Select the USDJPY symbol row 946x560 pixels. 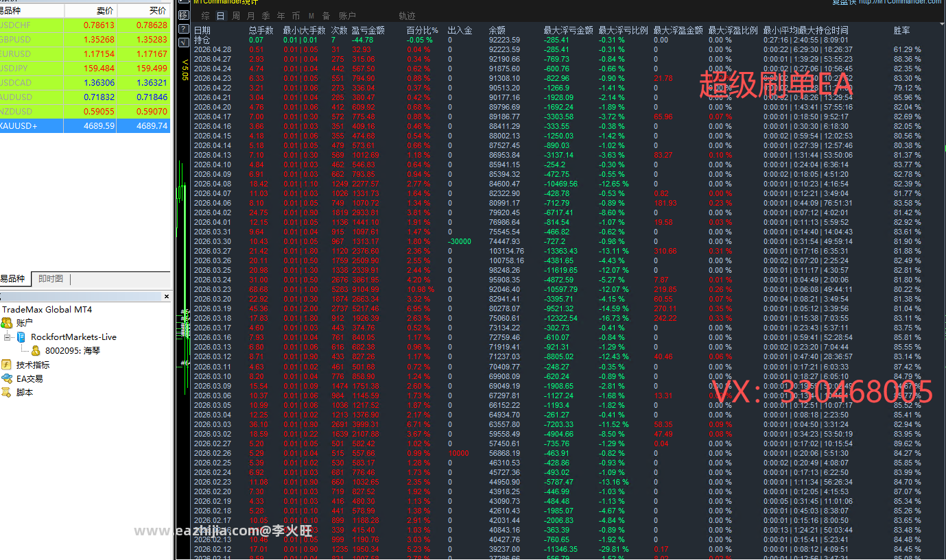[x=85, y=68]
